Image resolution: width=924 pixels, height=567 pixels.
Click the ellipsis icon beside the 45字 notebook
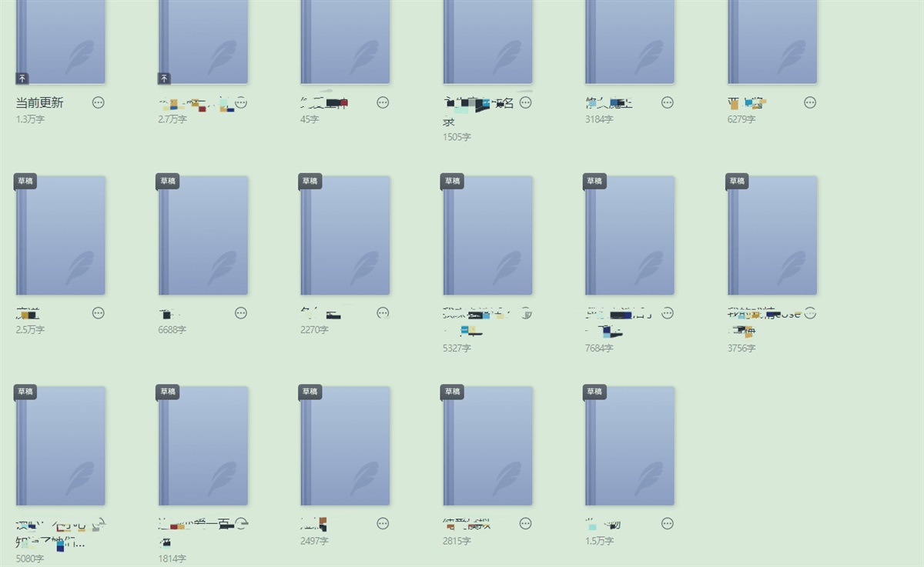point(383,102)
